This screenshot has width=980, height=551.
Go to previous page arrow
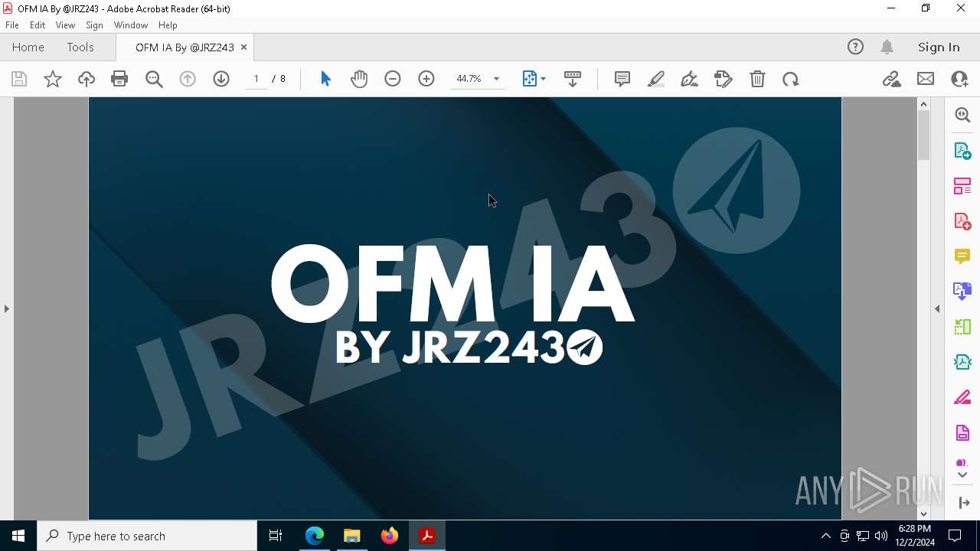[188, 79]
